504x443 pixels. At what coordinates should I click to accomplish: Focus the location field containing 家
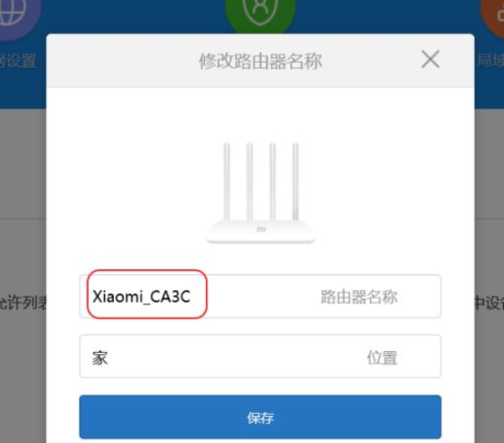click(x=260, y=357)
